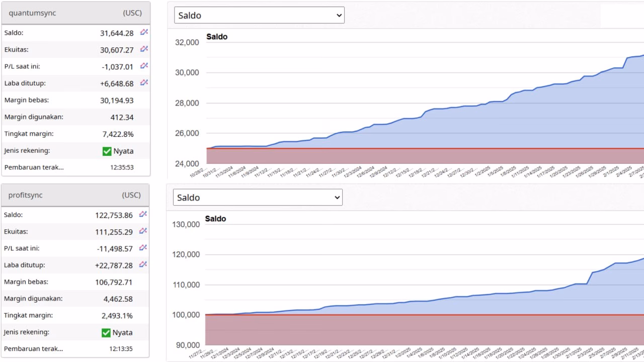This screenshot has width=644, height=362.
Task: Click the 11/3/2024 date label
Action: tap(224, 172)
